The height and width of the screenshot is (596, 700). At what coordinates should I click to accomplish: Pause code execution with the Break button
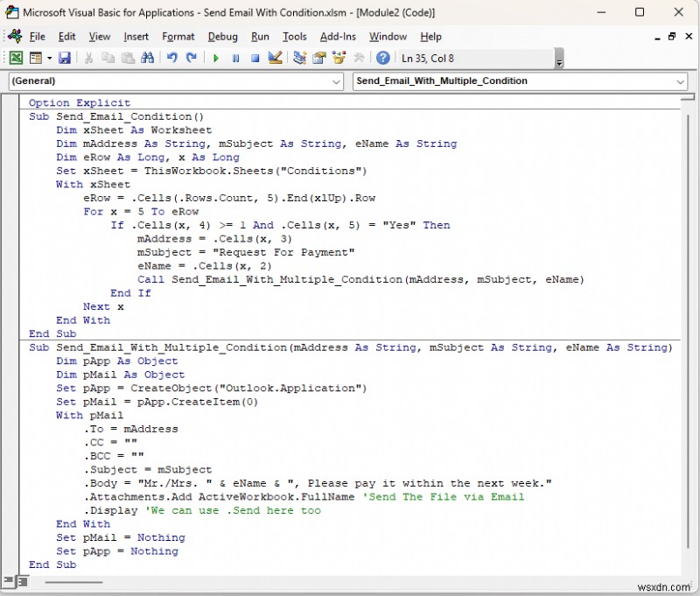[236, 58]
